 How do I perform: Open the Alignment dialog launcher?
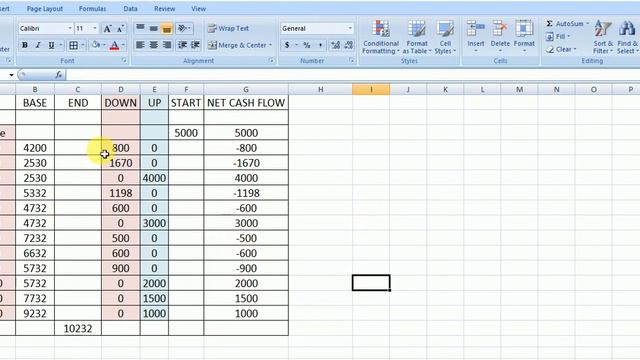(x=271, y=61)
